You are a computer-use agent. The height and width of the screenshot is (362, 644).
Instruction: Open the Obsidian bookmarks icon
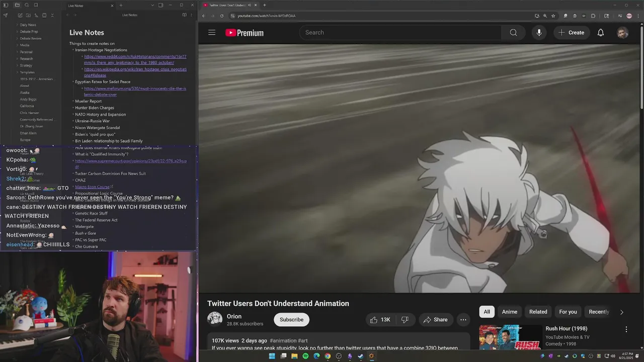(x=36, y=5)
